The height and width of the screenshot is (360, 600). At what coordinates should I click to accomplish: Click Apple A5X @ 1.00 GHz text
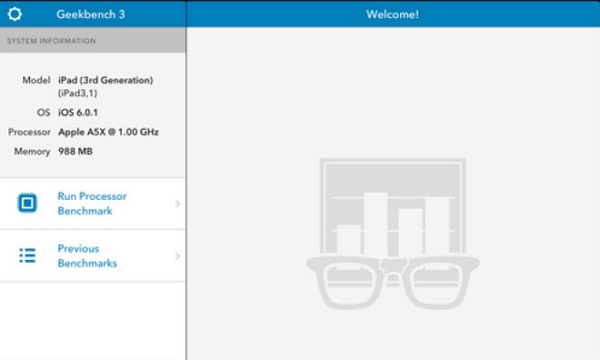[x=108, y=132]
